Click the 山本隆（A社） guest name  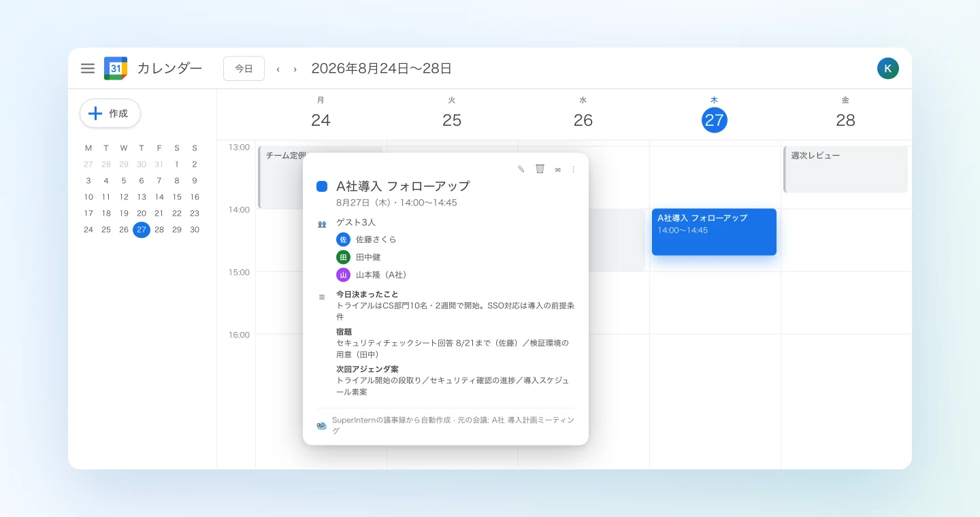click(x=382, y=275)
